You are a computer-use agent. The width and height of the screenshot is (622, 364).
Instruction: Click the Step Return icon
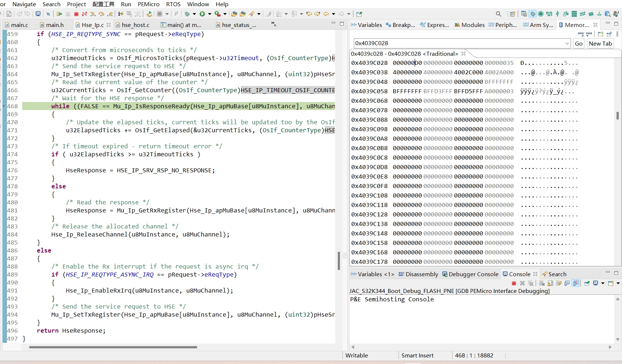(110, 14)
